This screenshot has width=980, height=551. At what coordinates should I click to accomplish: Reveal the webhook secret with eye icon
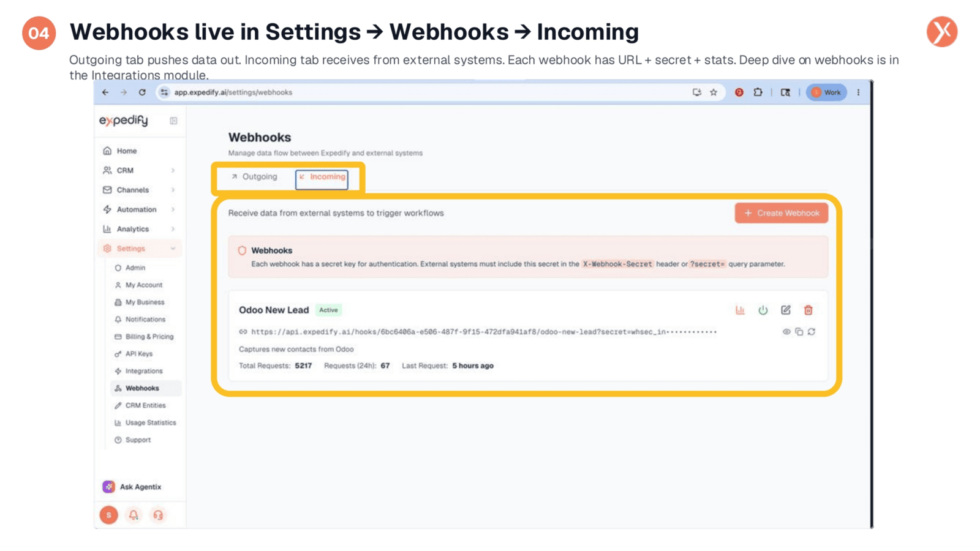point(786,332)
